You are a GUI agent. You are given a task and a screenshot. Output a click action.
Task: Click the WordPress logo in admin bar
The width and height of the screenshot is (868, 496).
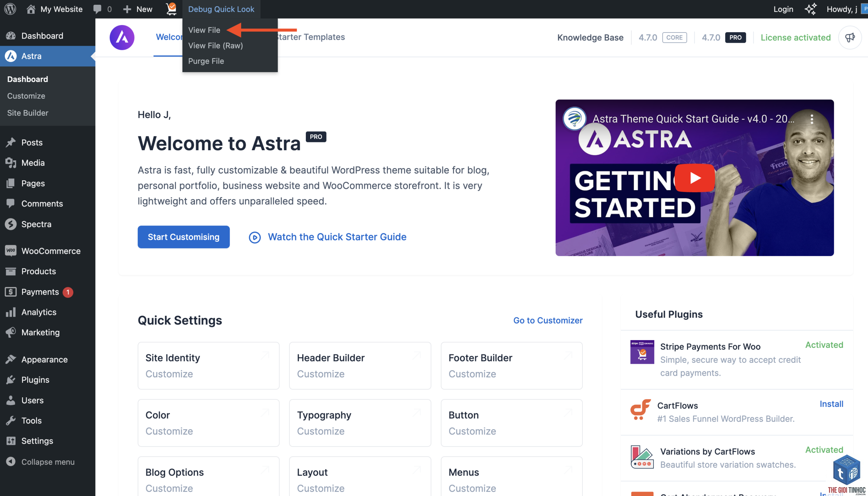[10, 9]
